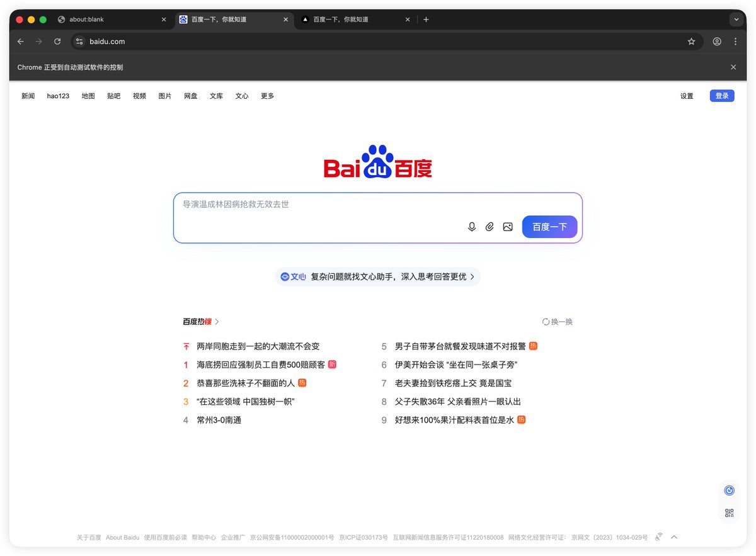Bookmark this page with the star icon
The height and width of the screenshot is (556, 756).
point(691,42)
